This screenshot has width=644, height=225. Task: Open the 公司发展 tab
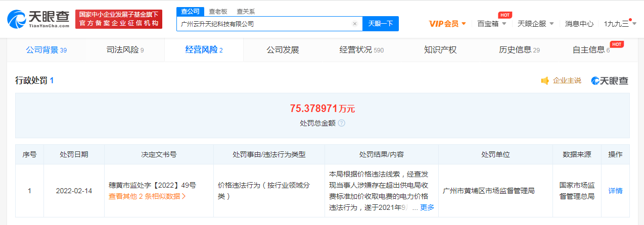(x=283, y=50)
